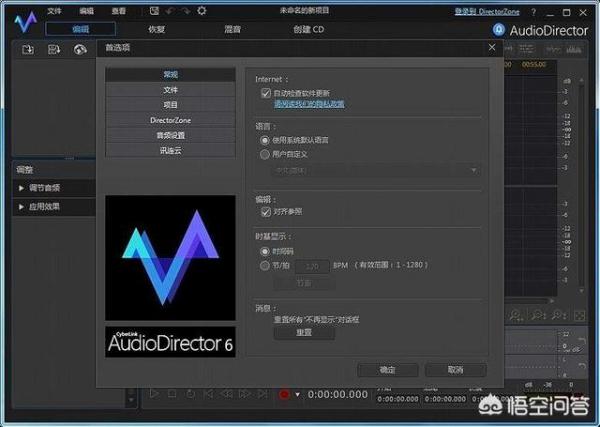
Task: Click the globe download icon
Action: [x=80, y=49]
